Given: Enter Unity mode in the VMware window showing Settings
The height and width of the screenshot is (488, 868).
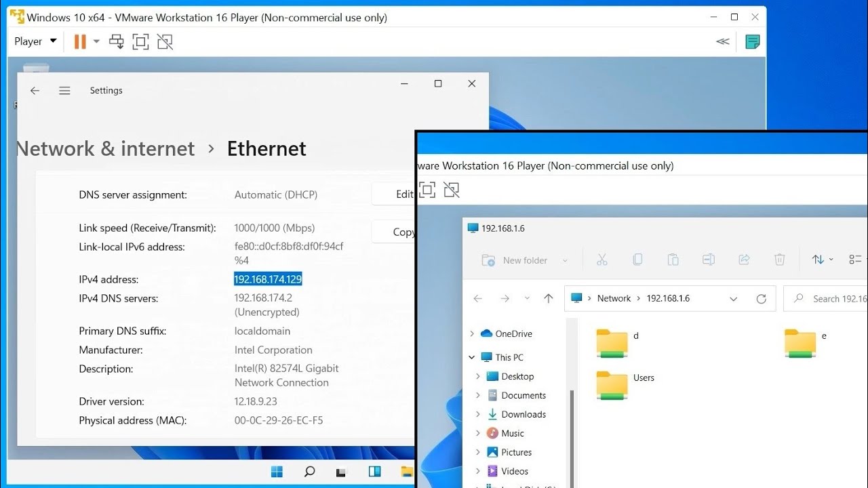Looking at the screenshot, I should (x=165, y=41).
